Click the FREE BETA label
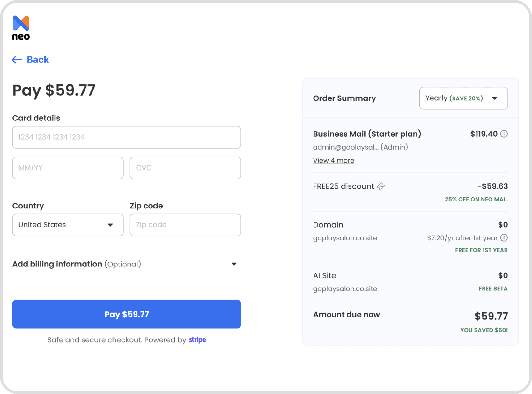Screen dimensions: 532x394 coord(493,288)
